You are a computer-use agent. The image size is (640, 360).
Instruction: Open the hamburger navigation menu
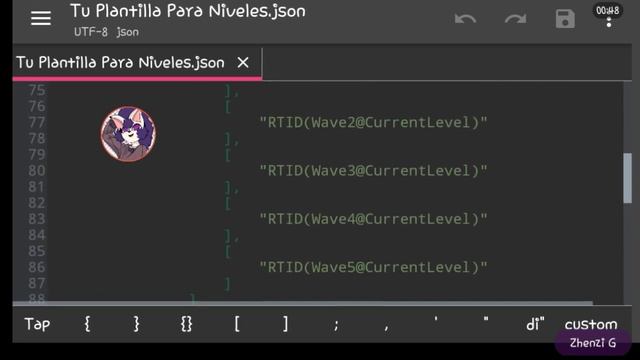(41, 18)
